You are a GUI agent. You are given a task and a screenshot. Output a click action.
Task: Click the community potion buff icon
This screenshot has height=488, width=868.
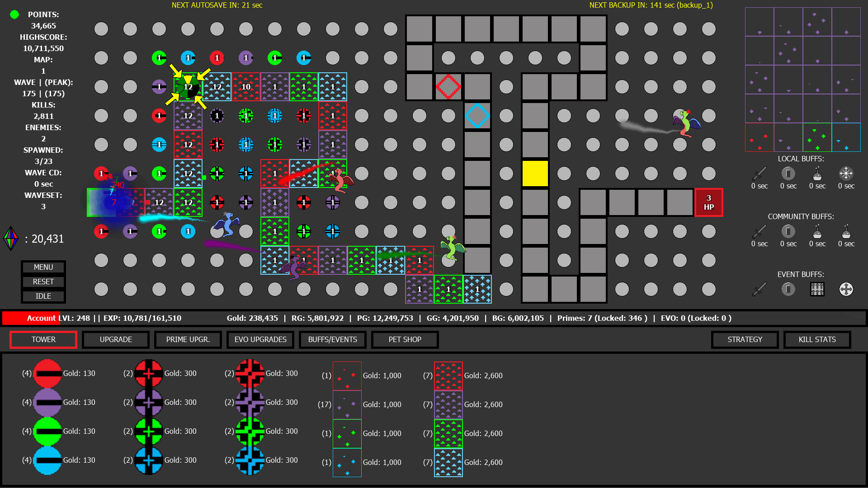pyautogui.click(x=817, y=231)
